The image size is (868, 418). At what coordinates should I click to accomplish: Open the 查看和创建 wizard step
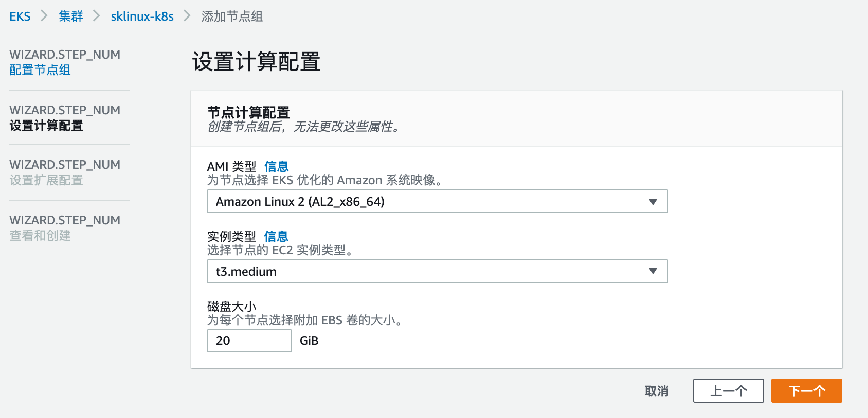[40, 236]
